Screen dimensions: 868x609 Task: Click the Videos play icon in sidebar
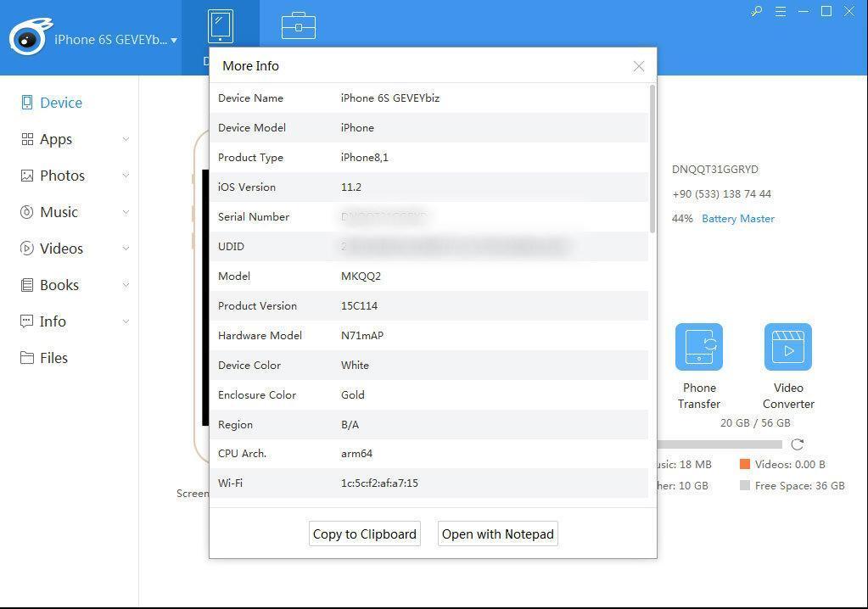point(26,249)
